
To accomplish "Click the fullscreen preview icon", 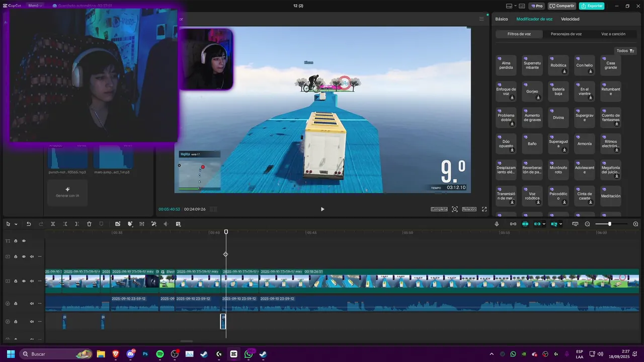I will click(485, 209).
